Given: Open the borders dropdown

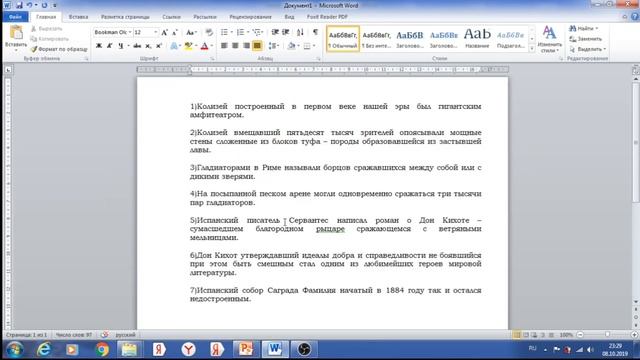Looking at the screenshot, I should click(x=314, y=46).
